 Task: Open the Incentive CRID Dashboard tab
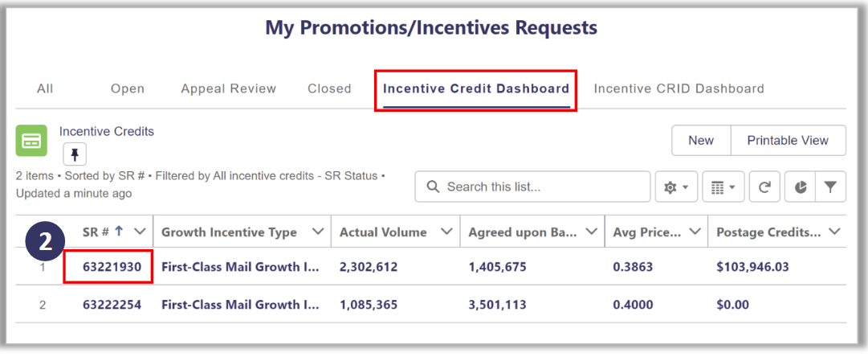(x=679, y=88)
